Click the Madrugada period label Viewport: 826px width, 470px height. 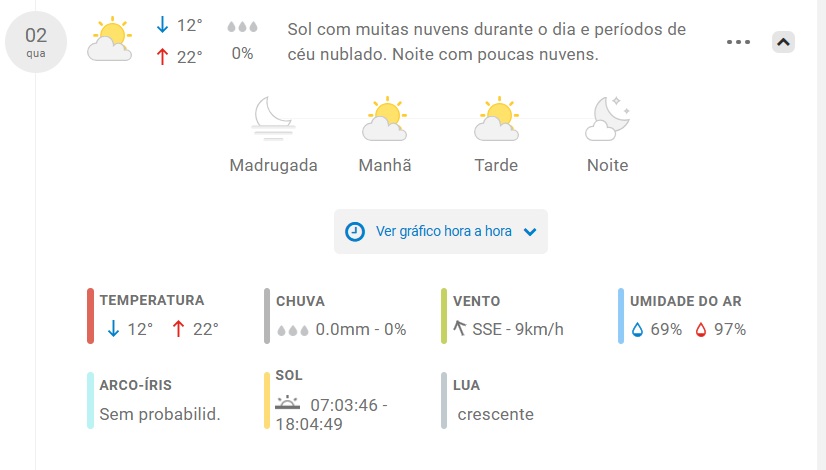[273, 165]
